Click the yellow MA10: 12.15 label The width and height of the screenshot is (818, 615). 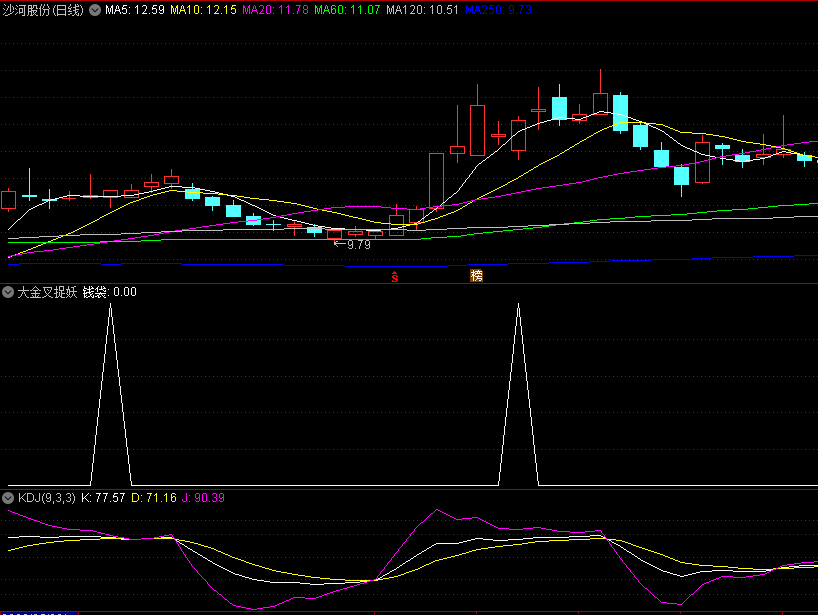click(x=203, y=10)
